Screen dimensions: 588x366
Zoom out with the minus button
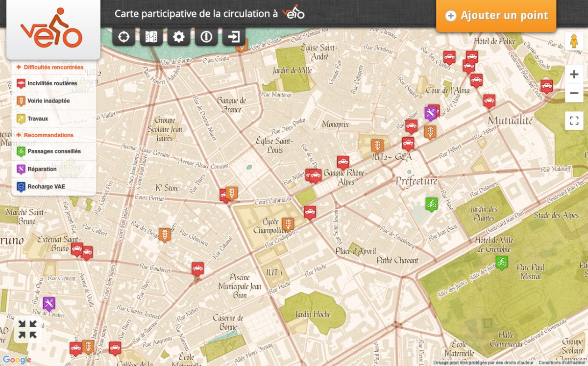574,93
